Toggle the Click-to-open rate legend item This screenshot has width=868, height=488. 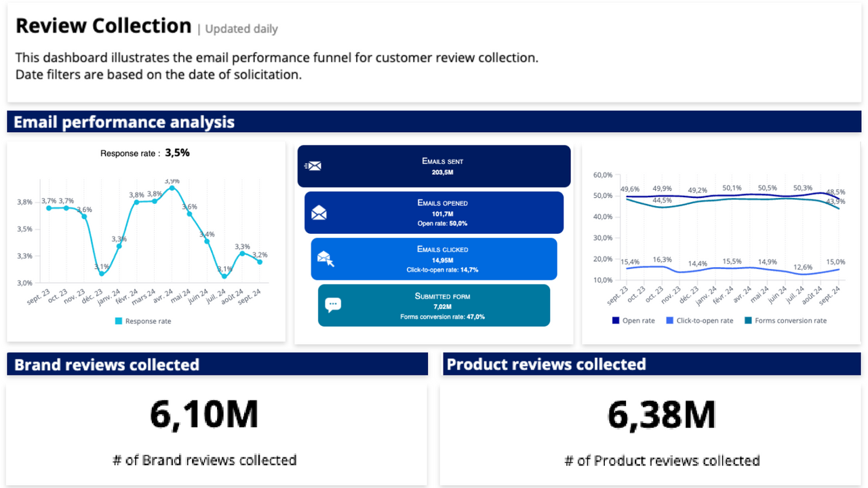click(x=700, y=321)
